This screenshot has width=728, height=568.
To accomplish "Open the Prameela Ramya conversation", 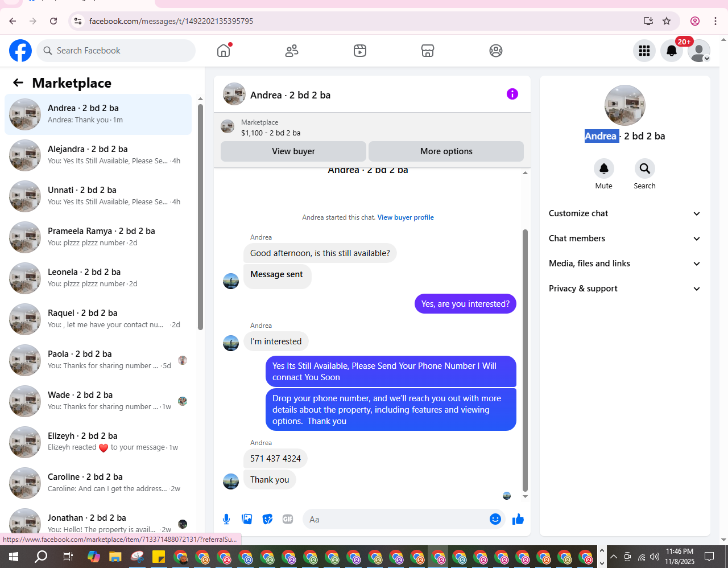I will click(x=98, y=237).
